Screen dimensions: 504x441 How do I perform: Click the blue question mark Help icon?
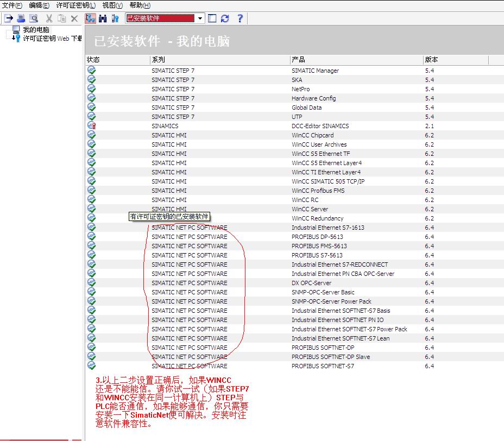pos(240,18)
